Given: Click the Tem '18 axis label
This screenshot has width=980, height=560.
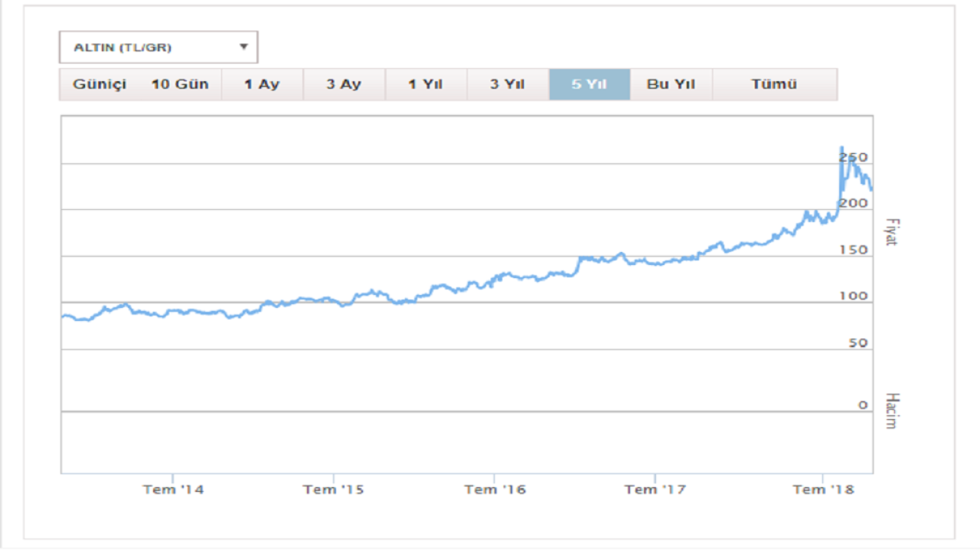Looking at the screenshot, I should [x=822, y=490].
